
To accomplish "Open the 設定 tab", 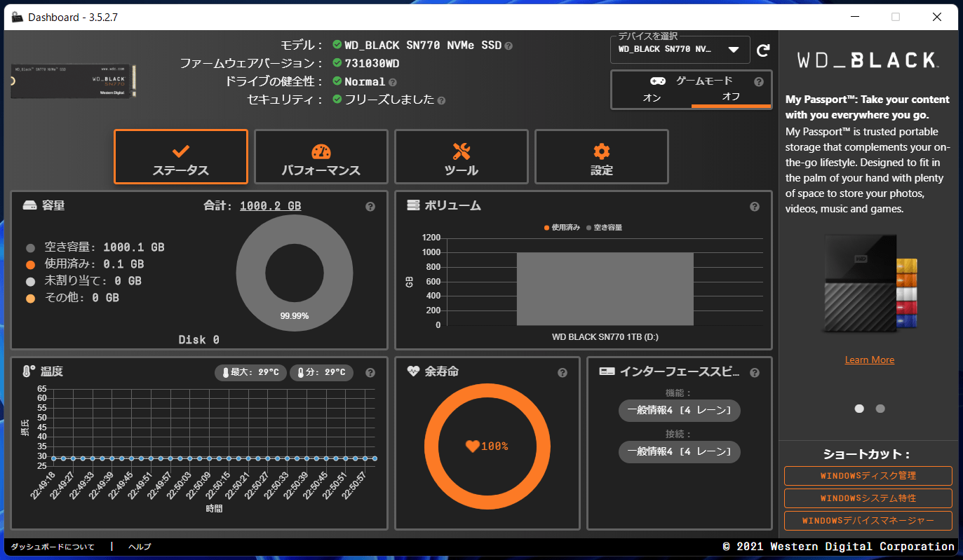I will (602, 156).
